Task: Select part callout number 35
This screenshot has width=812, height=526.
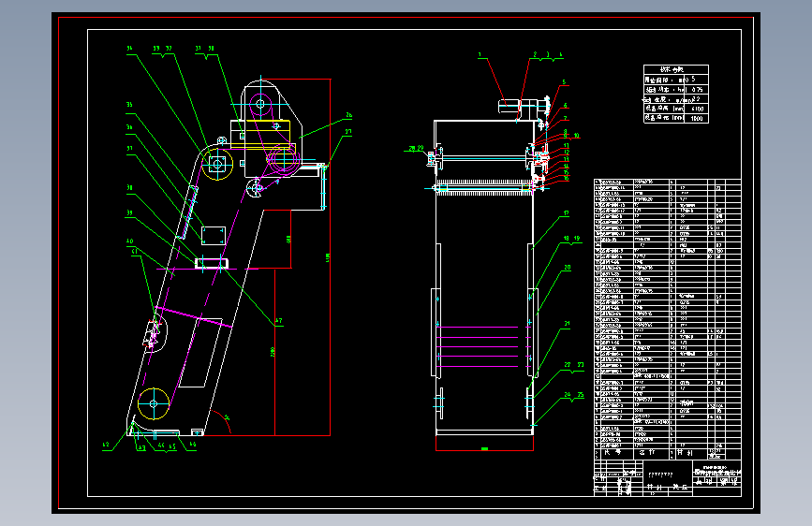Action: pos(129,105)
